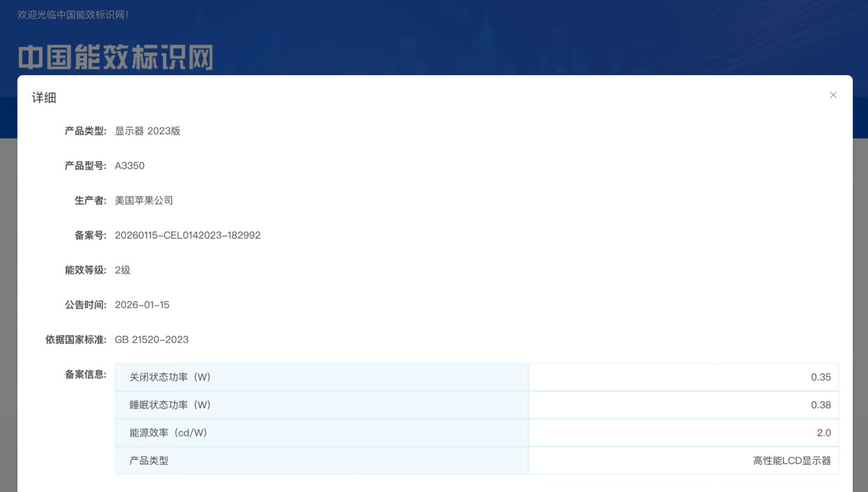The image size is (868, 492).
Task: Click the energy grade value 2级
Action: (x=122, y=270)
